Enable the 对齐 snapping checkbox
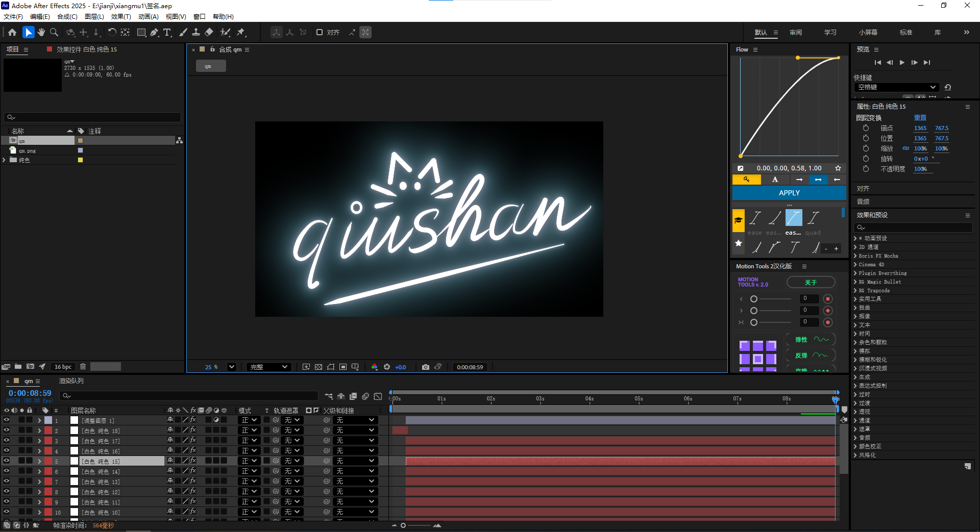This screenshot has width=980, height=532. 320,32
